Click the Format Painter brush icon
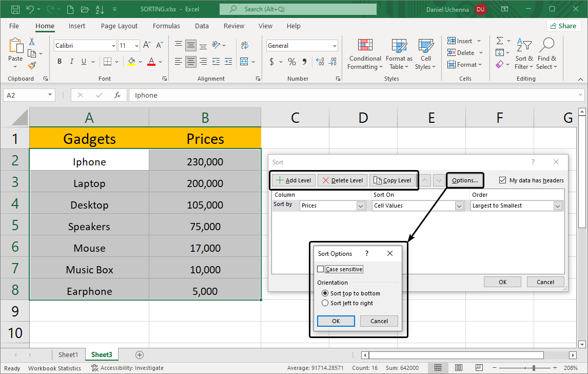The width and height of the screenshot is (588, 374). tap(32, 65)
